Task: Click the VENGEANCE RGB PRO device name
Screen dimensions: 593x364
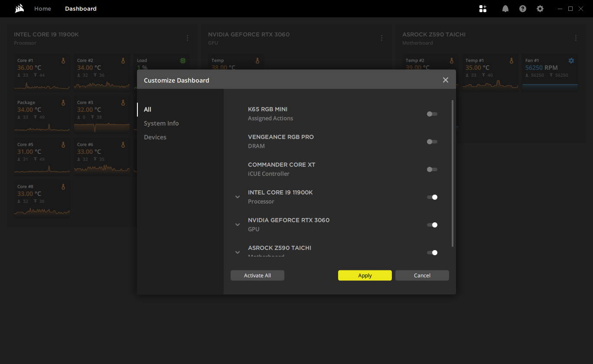Action: point(281,137)
